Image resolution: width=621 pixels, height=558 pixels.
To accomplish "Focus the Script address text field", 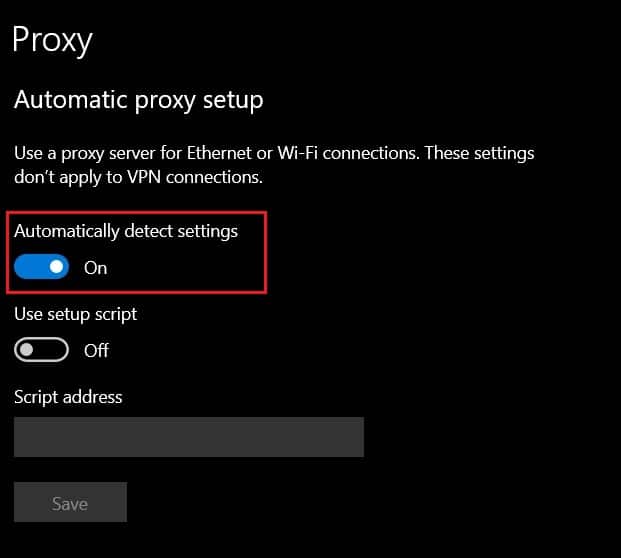I will [188, 437].
